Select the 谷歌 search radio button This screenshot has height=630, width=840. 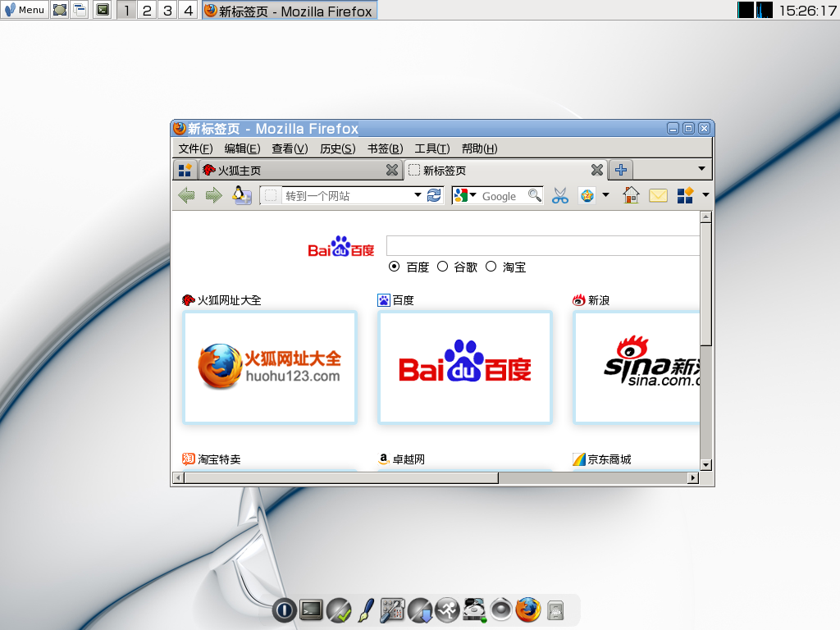pyautogui.click(x=442, y=267)
